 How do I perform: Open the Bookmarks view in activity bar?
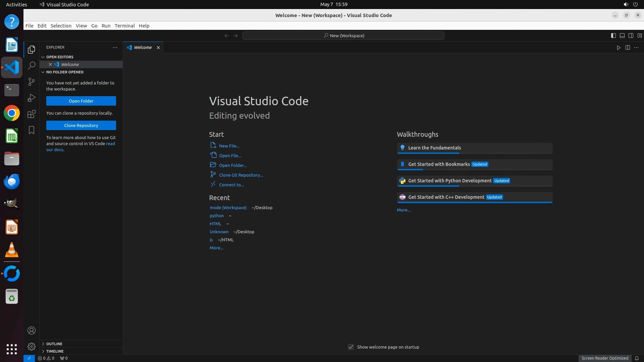[32, 130]
